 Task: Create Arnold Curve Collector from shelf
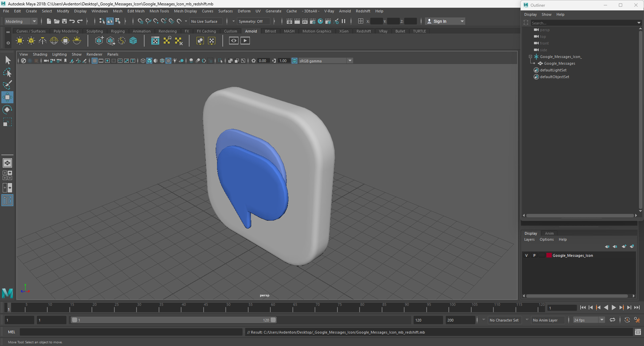click(122, 41)
